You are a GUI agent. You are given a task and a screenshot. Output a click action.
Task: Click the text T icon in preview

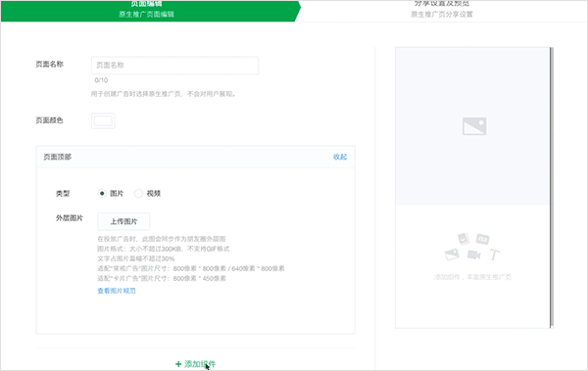pos(495,255)
